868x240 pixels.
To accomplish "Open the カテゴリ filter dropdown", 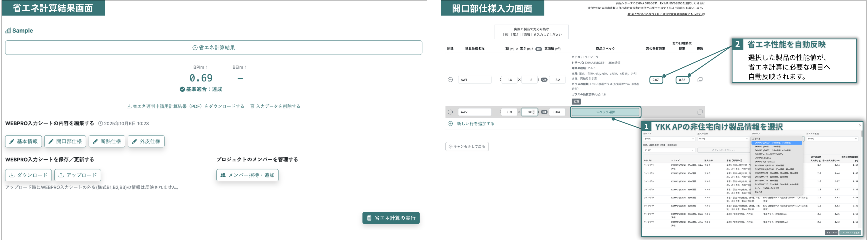I will coord(669,139).
